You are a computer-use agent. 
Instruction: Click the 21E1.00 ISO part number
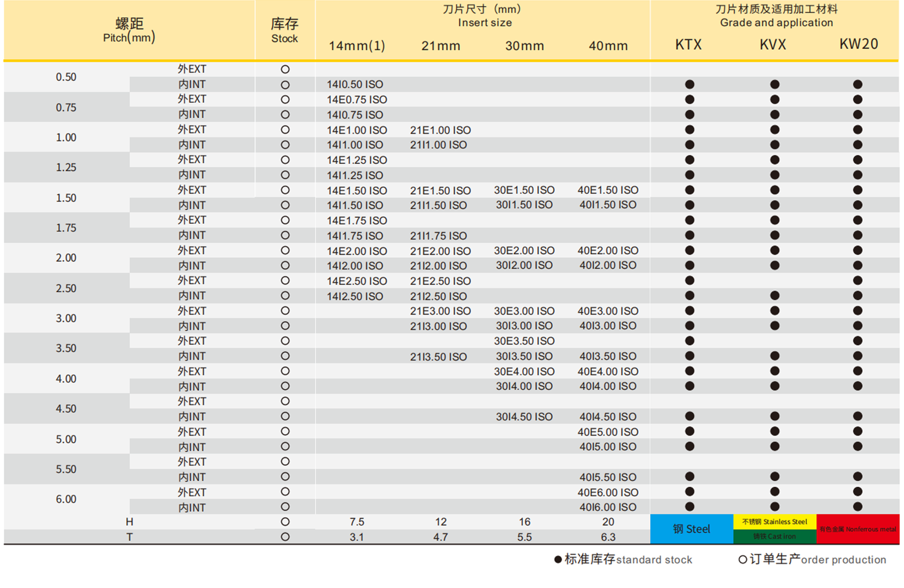(x=440, y=130)
